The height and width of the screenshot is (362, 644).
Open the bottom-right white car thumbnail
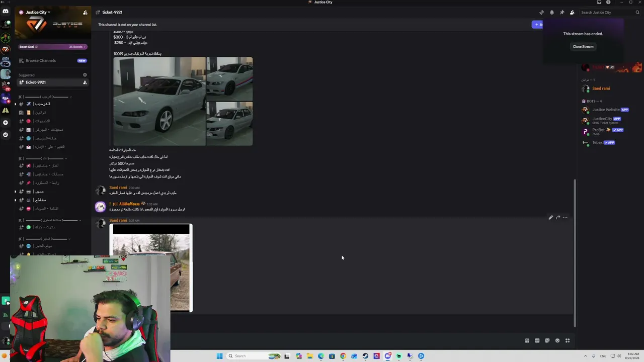pos(229,124)
